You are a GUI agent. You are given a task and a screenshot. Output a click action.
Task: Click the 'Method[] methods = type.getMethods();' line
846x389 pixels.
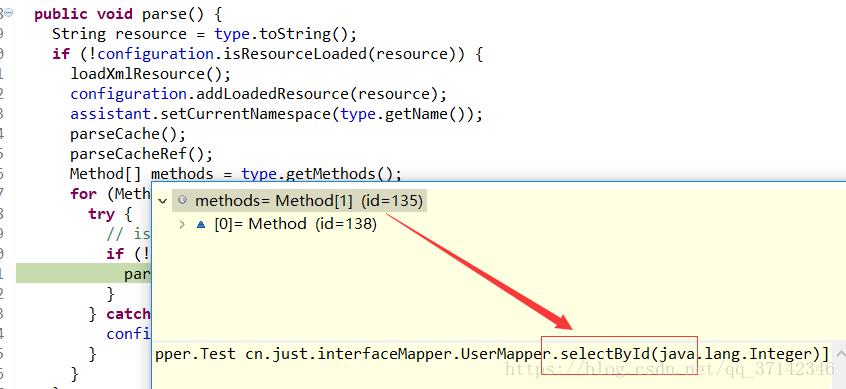(x=236, y=174)
